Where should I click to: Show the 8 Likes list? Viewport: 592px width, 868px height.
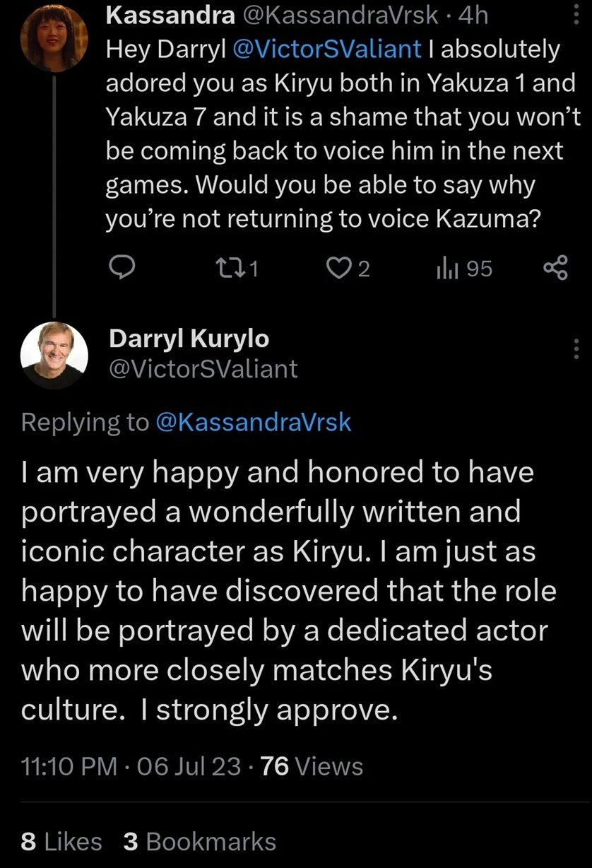pos(61,842)
